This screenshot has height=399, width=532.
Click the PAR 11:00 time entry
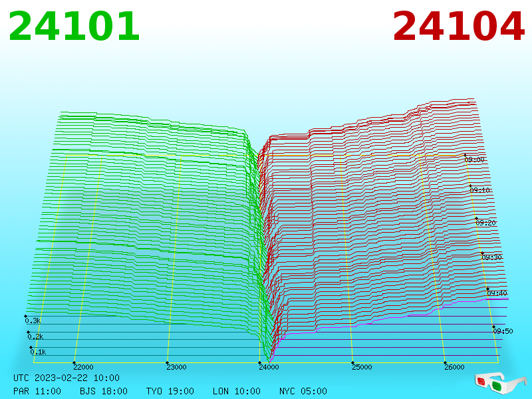point(37,391)
